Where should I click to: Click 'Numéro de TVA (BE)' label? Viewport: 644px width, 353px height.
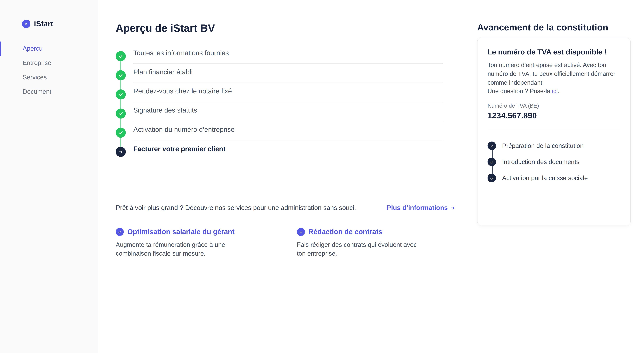[x=513, y=106]
